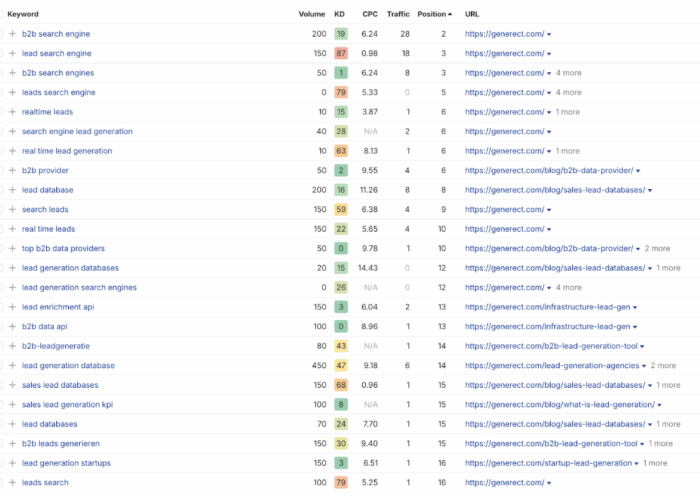This screenshot has width=700, height=496.
Task: Sort by the CPC column header
Action: click(370, 14)
